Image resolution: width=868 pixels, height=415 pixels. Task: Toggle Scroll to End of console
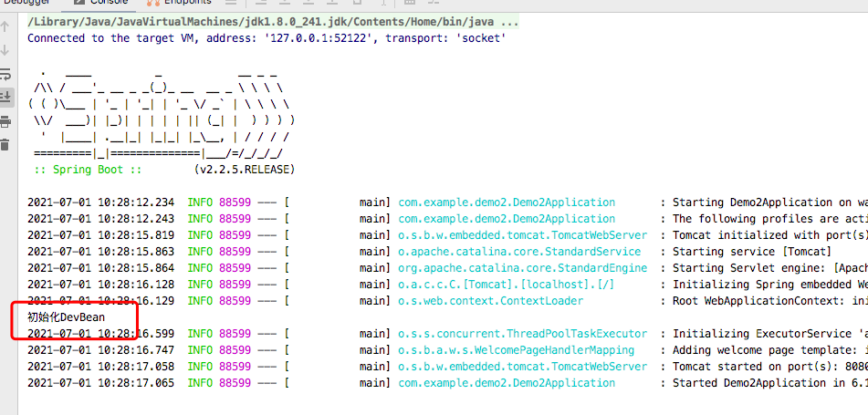5,97
